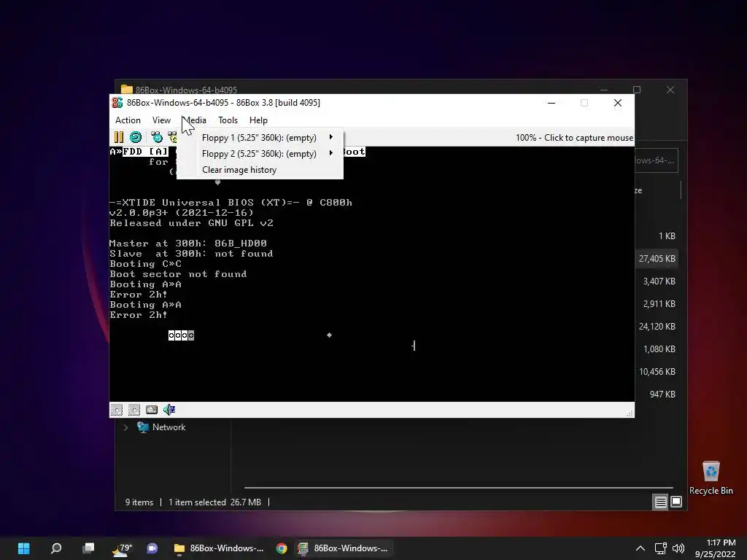This screenshot has height=560, width=747.
Task: Click the sound speaker status bar icon
Action: 169,410
